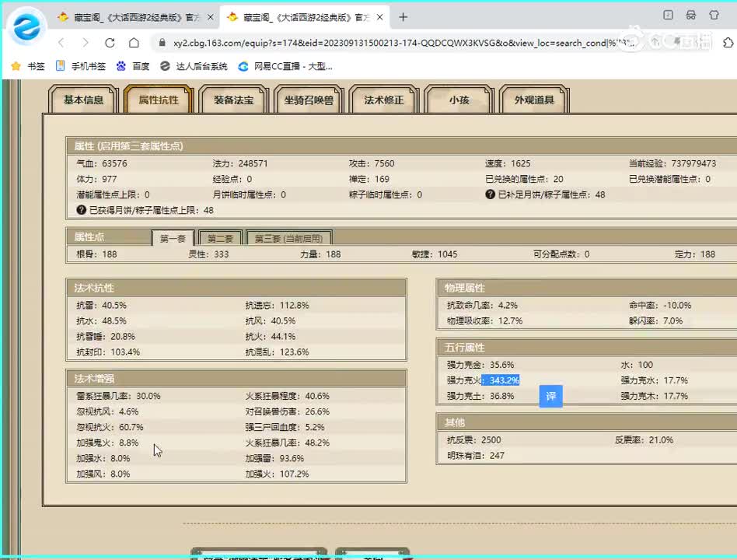
Task: Click the browser logo icon
Action: [x=26, y=26]
